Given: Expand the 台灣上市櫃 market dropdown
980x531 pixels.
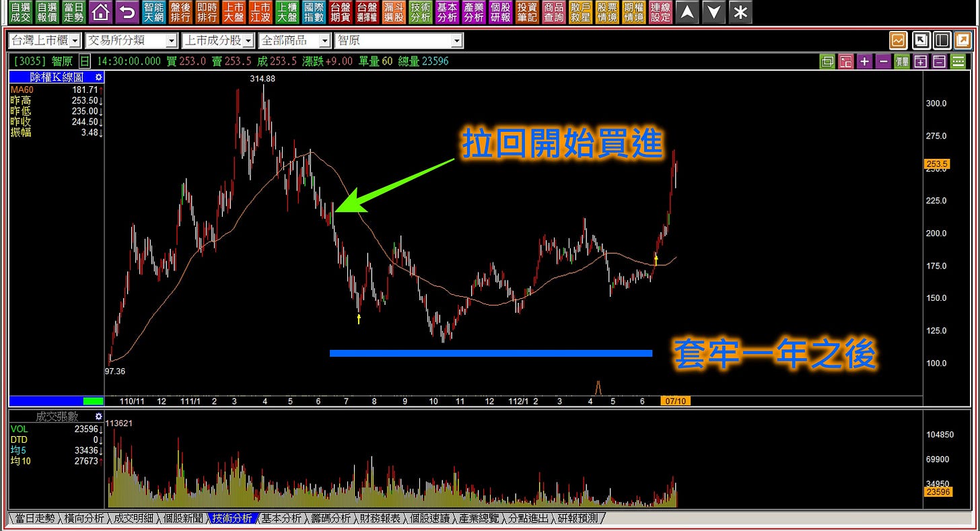Looking at the screenshot, I should tap(75, 41).
